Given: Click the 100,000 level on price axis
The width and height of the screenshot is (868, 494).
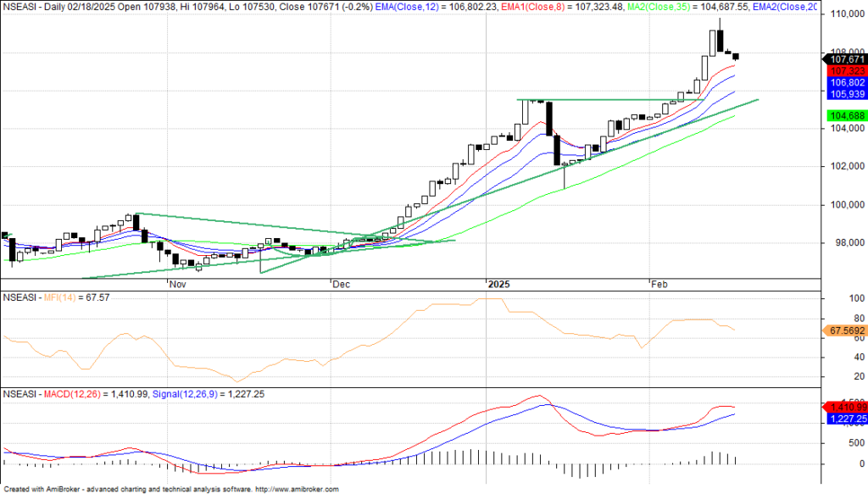Looking at the screenshot, I should click(x=847, y=205).
